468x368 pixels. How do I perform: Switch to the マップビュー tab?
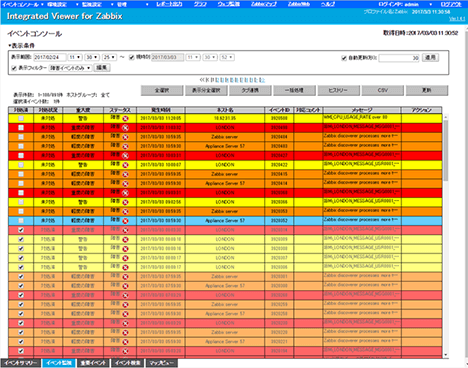[x=161, y=363]
